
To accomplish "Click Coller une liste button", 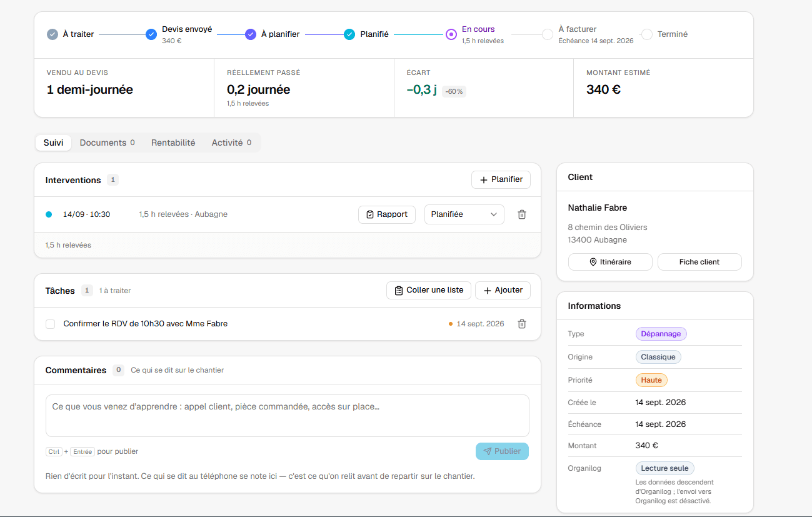I will [x=429, y=290].
